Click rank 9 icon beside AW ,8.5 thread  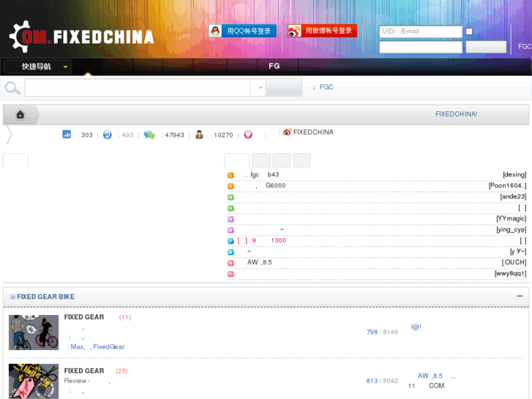coord(231,263)
